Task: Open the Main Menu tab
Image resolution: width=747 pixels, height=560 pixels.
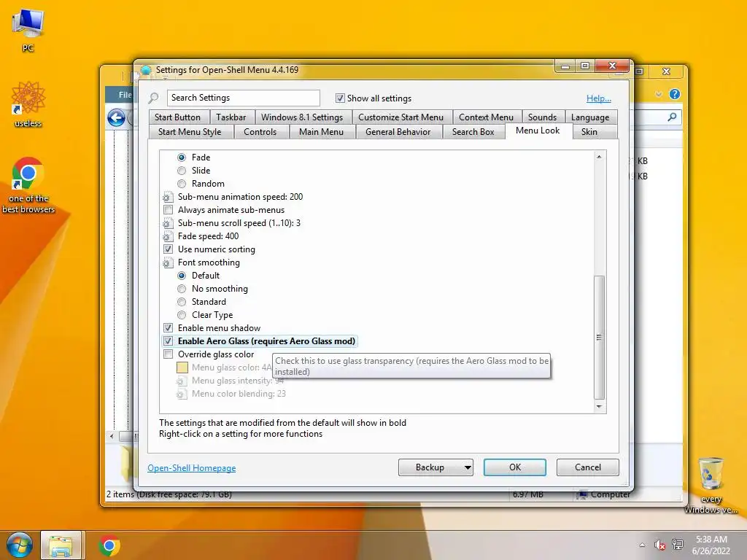Action: [321, 132]
